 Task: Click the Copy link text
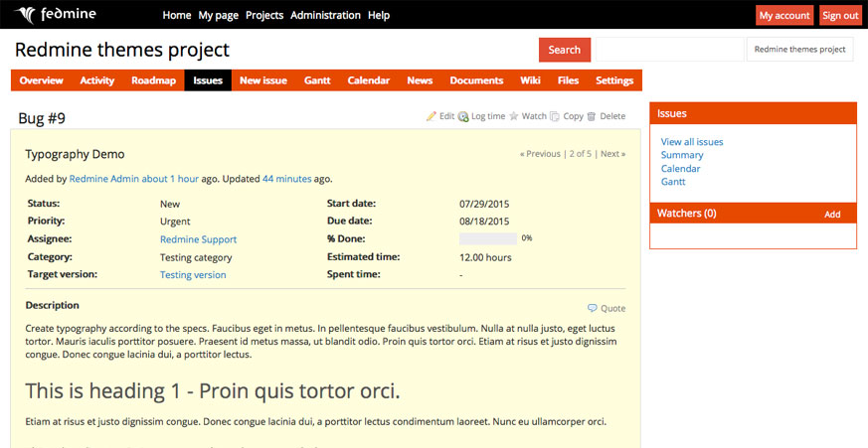(x=573, y=116)
